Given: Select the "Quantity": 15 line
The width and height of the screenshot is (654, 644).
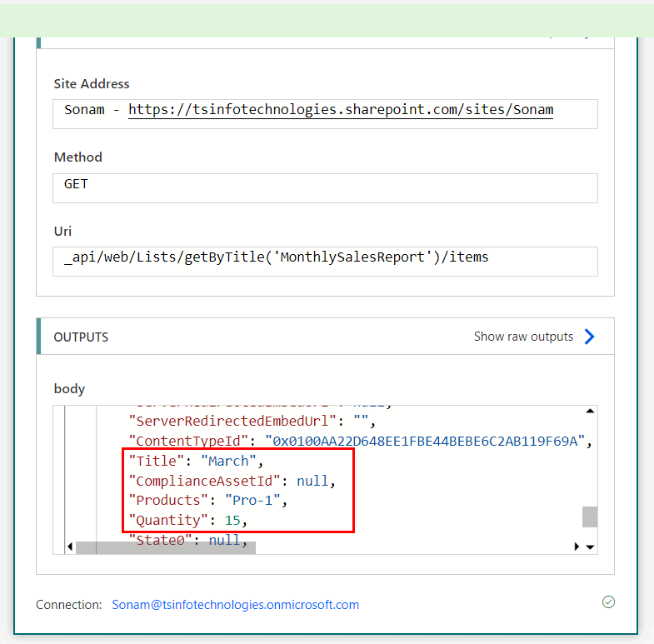Looking at the screenshot, I should pos(187,520).
